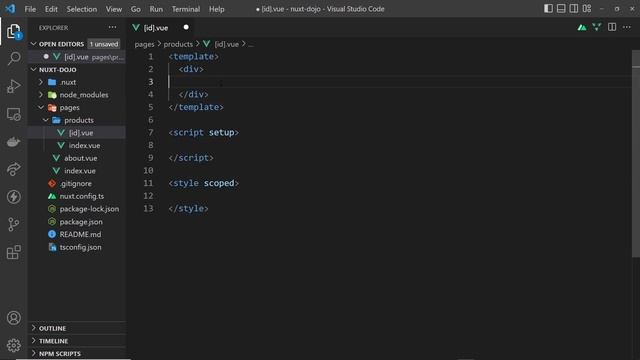Screen dimensions: 640x360
Task: Open the File menu
Action: click(30, 9)
